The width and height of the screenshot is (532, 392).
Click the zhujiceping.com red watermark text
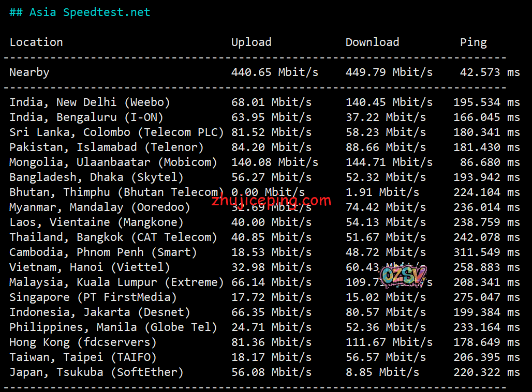271,201
